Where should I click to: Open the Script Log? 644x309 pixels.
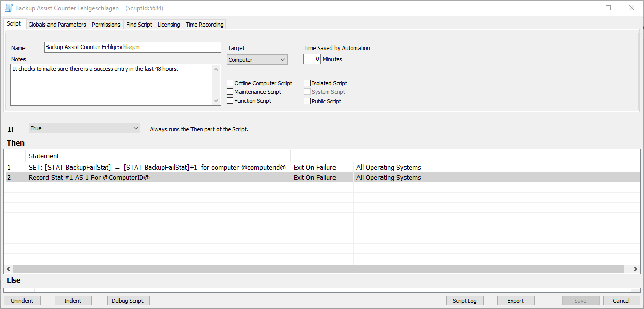(464, 301)
